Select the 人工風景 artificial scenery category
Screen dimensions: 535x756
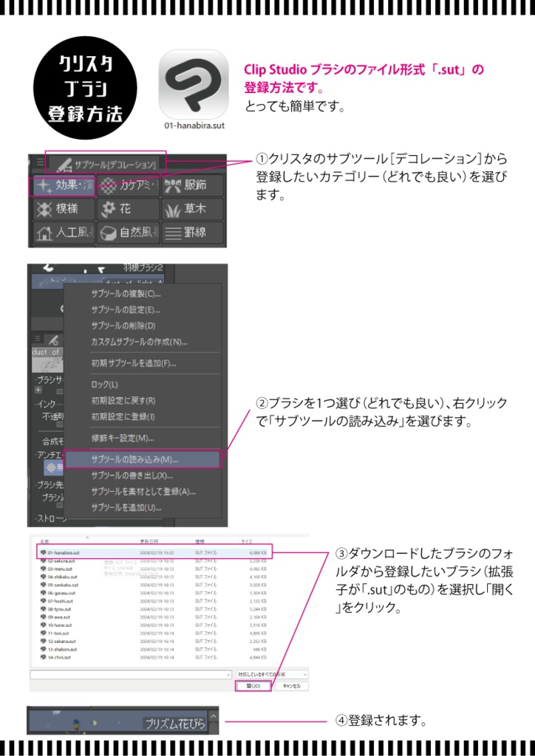point(64,233)
